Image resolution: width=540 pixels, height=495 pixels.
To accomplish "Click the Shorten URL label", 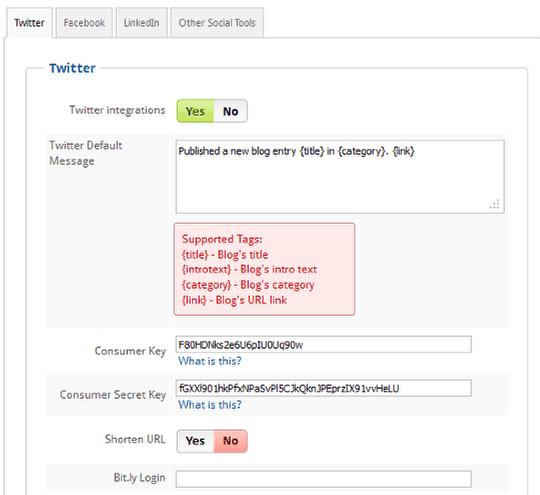I will (135, 439).
